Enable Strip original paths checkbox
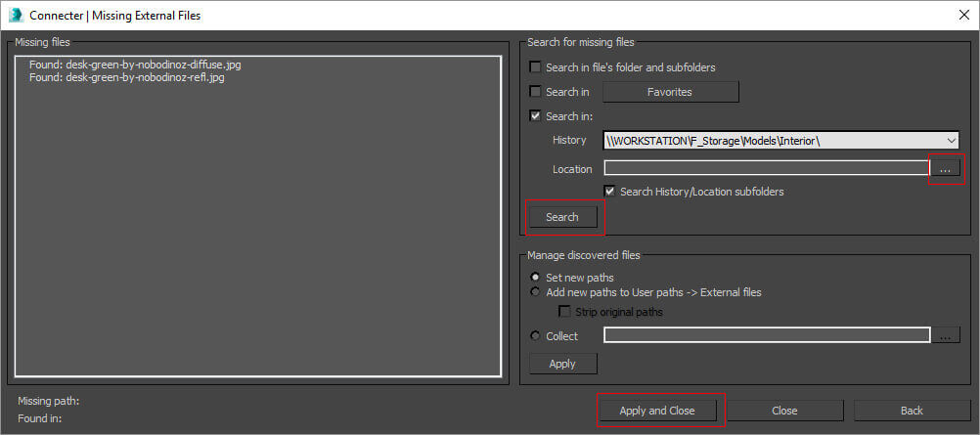Image resolution: width=980 pixels, height=435 pixels. tap(565, 311)
